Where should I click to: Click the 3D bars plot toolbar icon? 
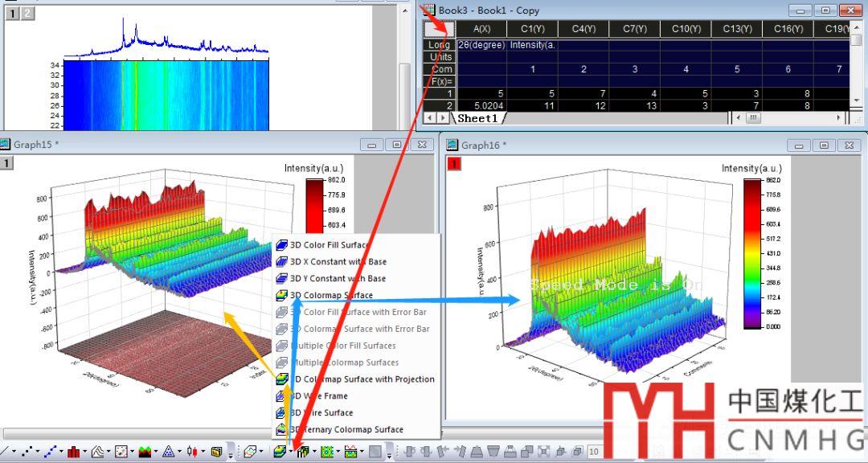tap(303, 452)
